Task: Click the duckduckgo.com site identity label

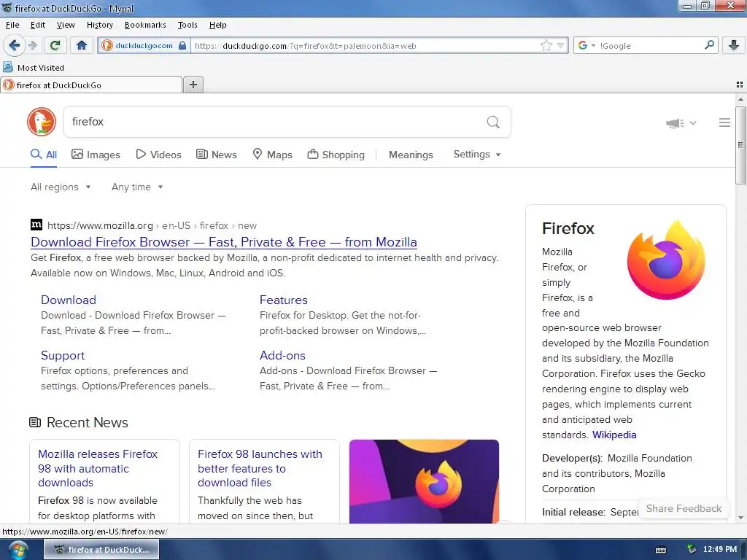Action: 144,46
